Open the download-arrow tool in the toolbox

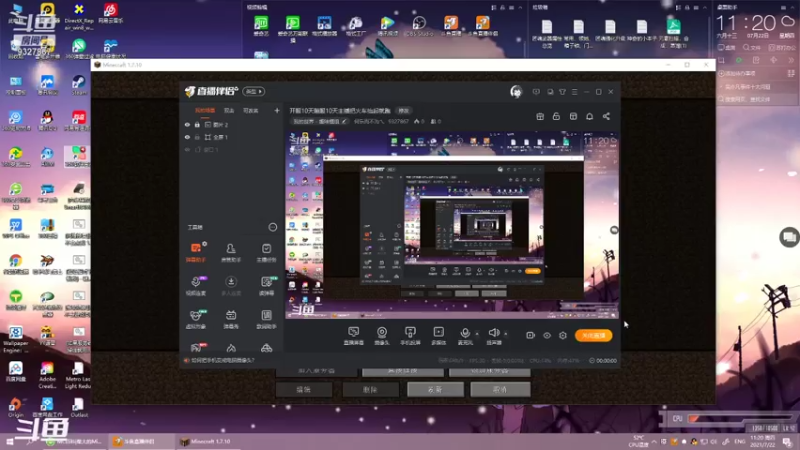[231, 286]
